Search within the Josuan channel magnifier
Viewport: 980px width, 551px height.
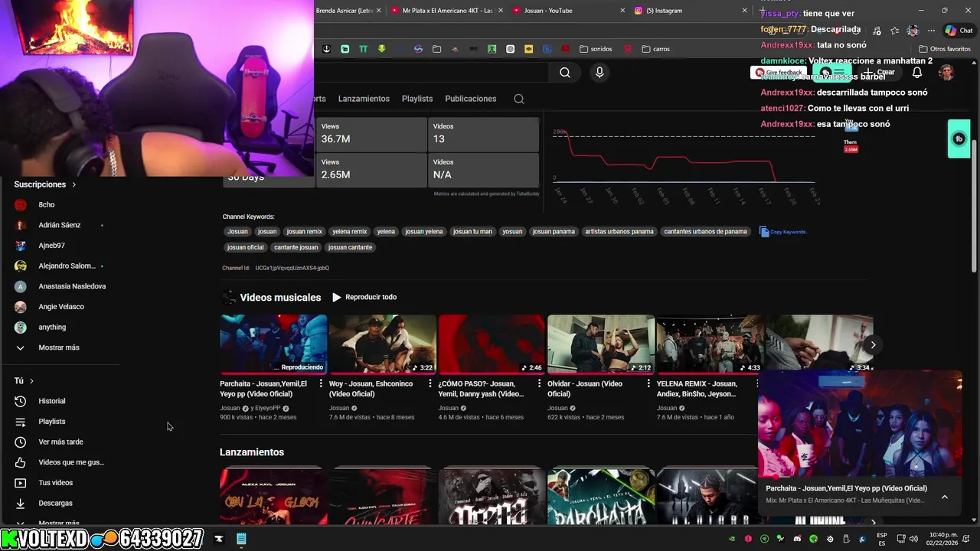[x=519, y=99]
